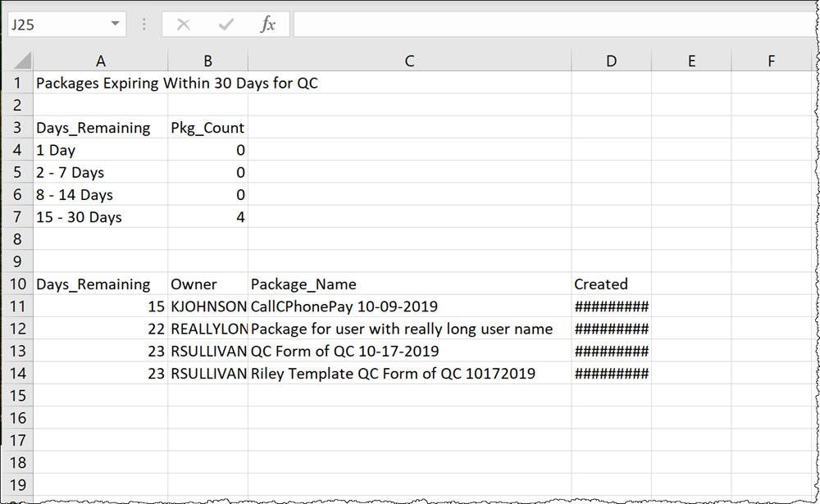The width and height of the screenshot is (820, 504).
Task: Open the Name Box dropdown arrow
Action: [x=115, y=24]
